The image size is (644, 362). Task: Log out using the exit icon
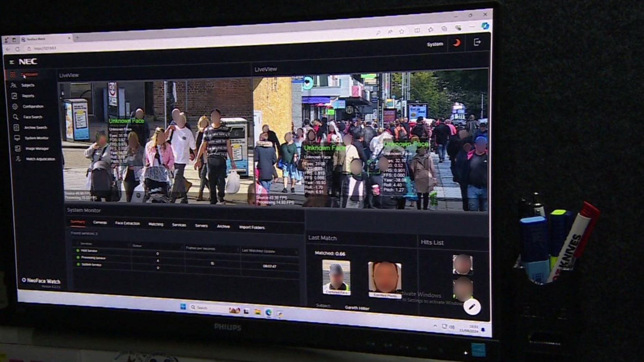477,42
